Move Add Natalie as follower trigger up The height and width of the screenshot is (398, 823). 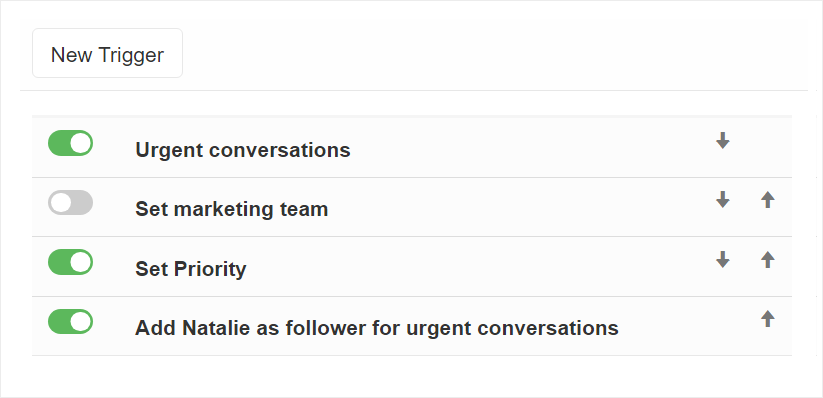[768, 319]
